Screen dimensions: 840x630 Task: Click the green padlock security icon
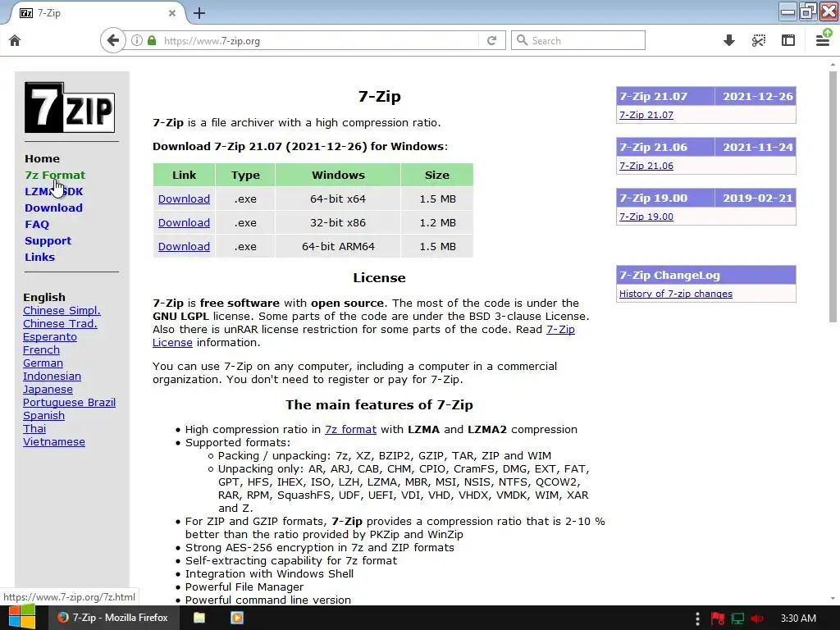tap(152, 41)
